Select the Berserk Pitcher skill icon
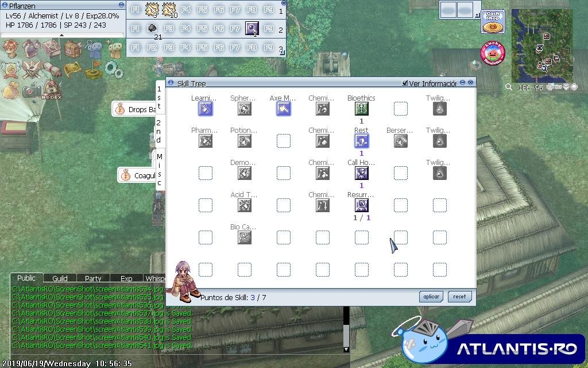The image size is (588, 368). 400,141
